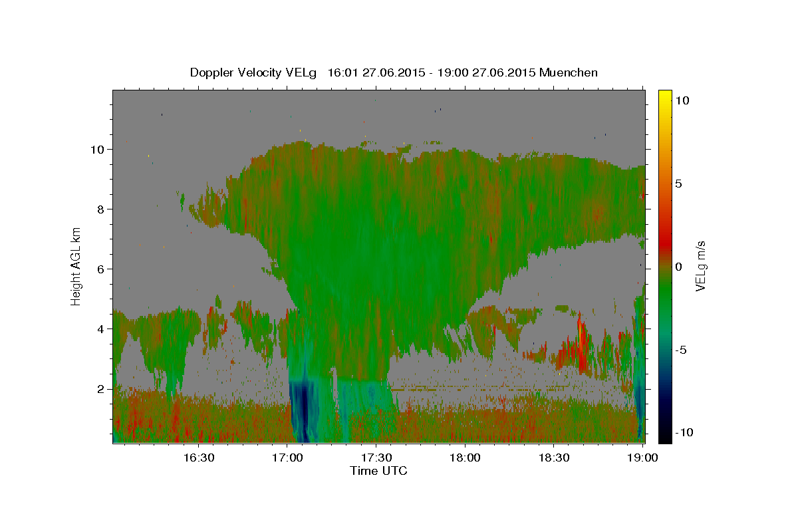Click the 'VELg m/s' colorbar label
Screen dimensions: 798x532
pos(700,265)
